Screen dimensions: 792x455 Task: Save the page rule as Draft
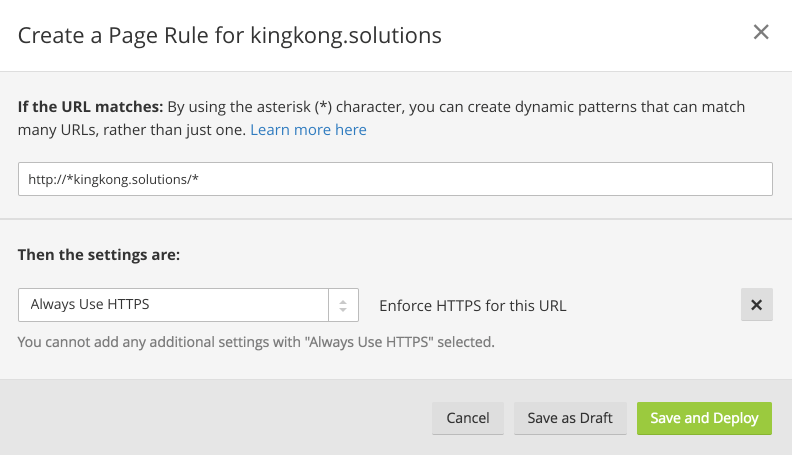569,418
